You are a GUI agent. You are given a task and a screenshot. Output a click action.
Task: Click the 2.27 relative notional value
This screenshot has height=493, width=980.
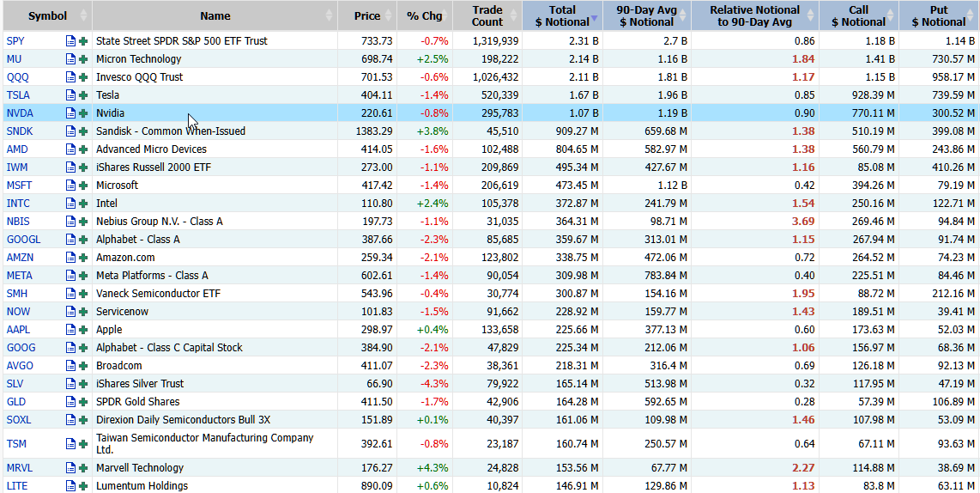coord(803,468)
